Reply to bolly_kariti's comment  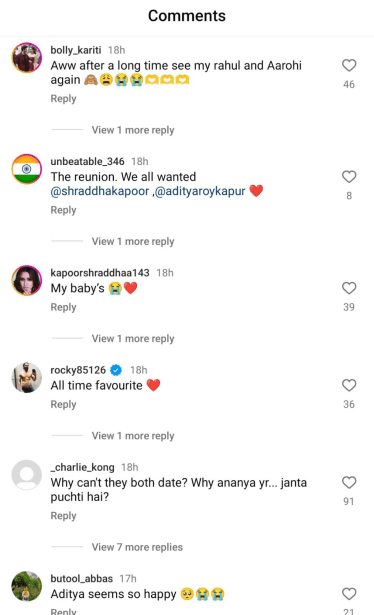[63, 98]
